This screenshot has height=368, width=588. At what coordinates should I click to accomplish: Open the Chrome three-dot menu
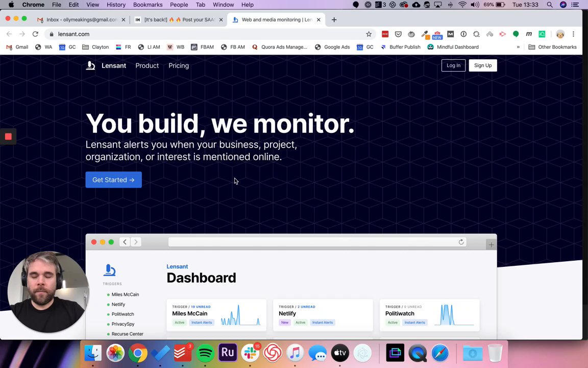click(573, 34)
